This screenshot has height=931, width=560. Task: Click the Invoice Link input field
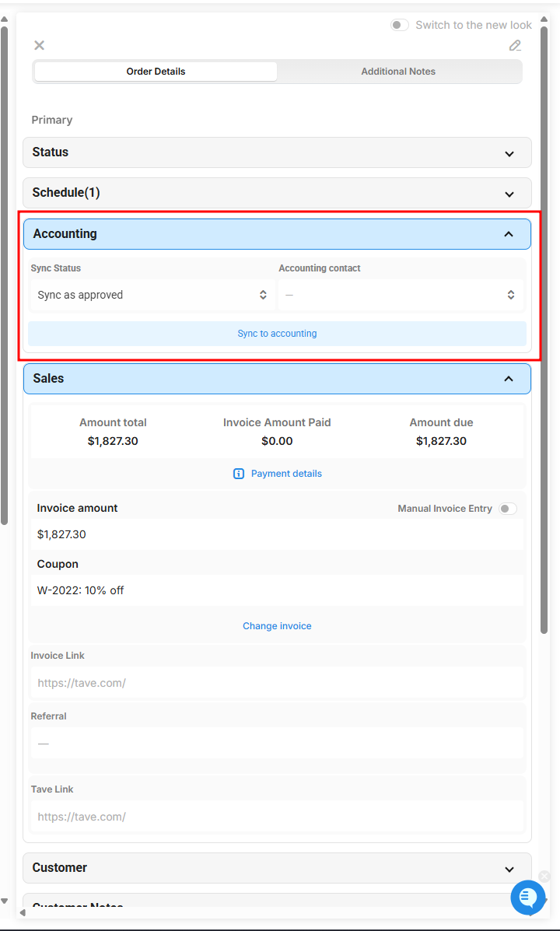pyautogui.click(x=278, y=683)
